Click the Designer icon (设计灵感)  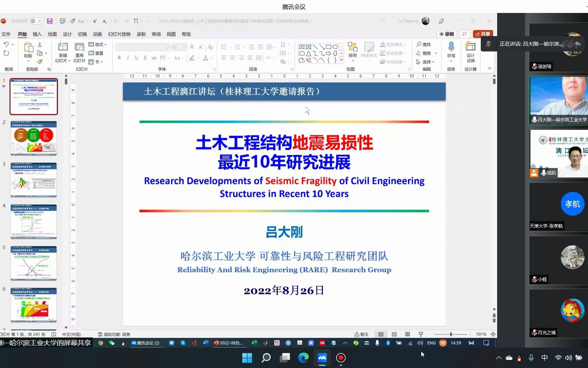pyautogui.click(x=471, y=47)
